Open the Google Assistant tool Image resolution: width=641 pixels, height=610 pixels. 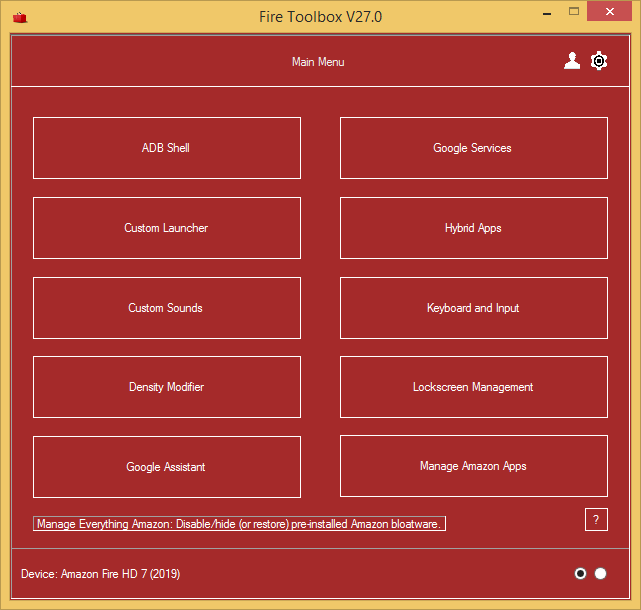click(167, 467)
